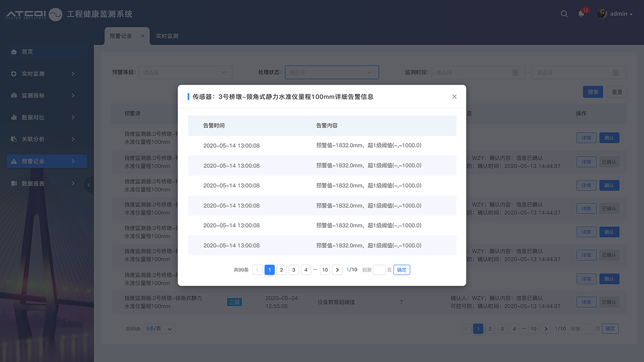Click the 监测时段 end date field
This screenshot has width=644, height=362.
(x=579, y=72)
